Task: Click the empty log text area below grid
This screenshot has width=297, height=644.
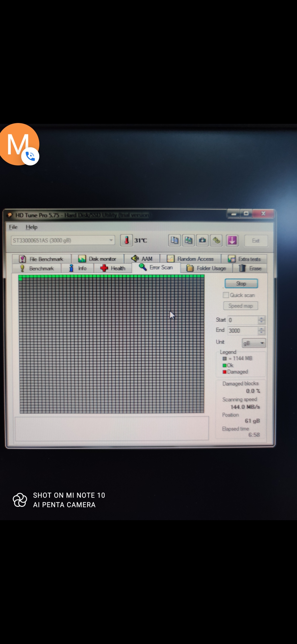Action: pos(112,429)
